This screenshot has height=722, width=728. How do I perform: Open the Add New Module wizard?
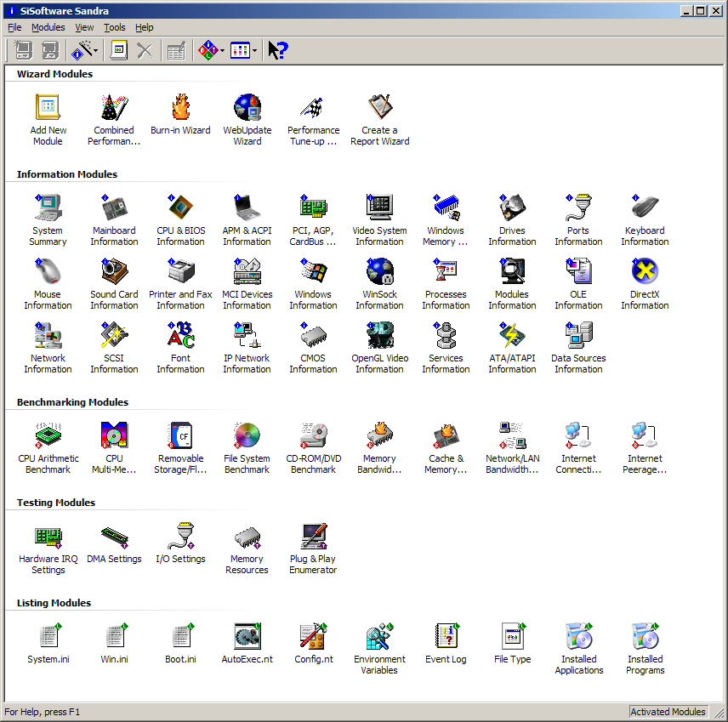48,119
